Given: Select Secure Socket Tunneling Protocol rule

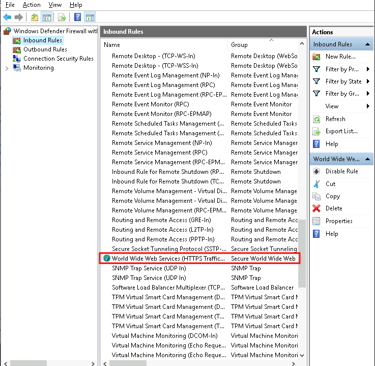Looking at the screenshot, I should pos(169,249).
